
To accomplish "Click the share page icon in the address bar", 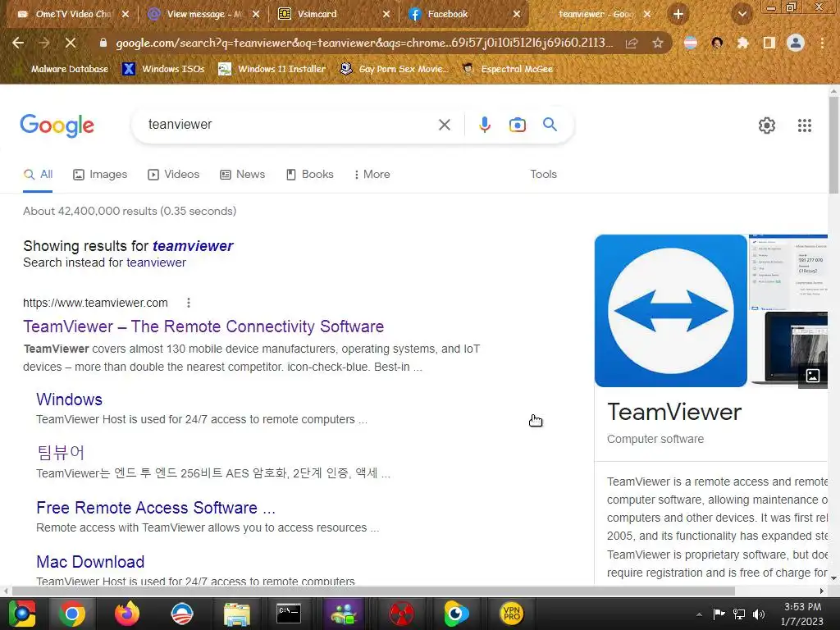I will 632,43.
